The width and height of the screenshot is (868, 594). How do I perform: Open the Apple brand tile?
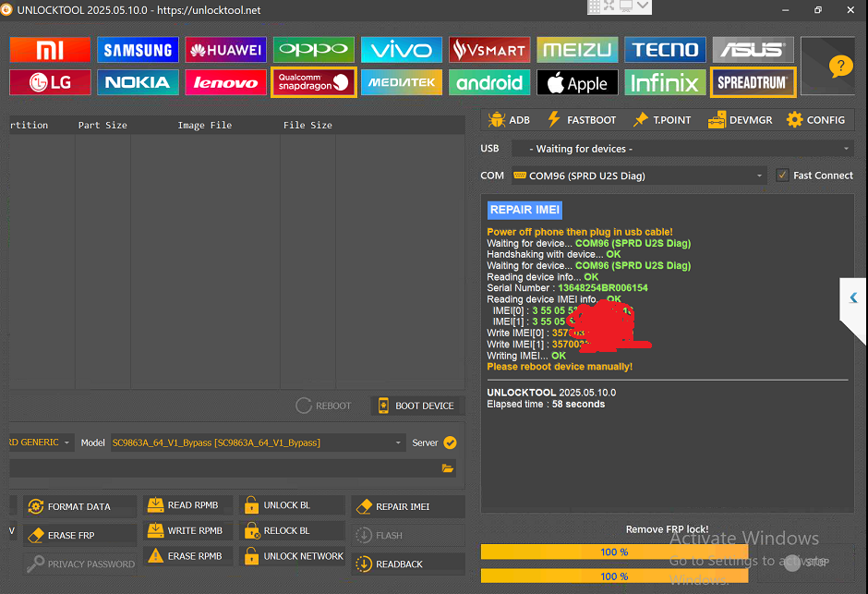pos(577,82)
